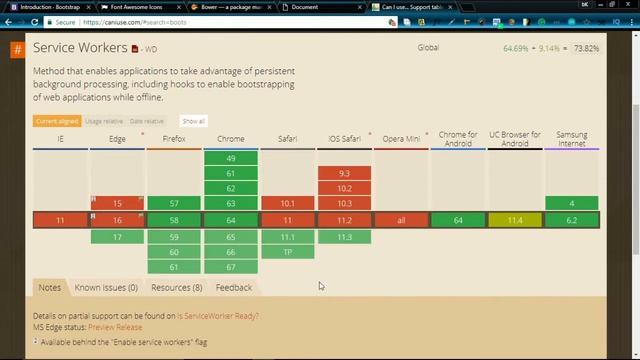The image size is (640, 360).
Task: Click the Service Workers heading
Action: point(80,48)
